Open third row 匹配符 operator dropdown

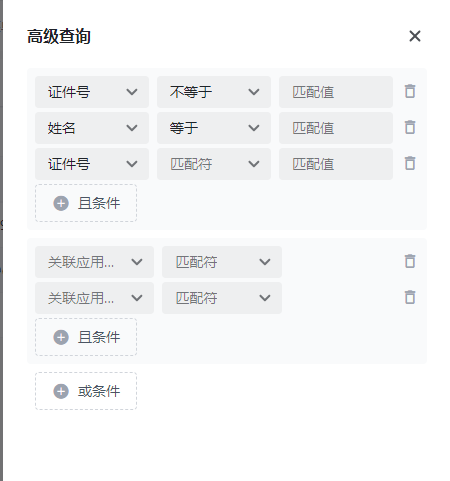[x=214, y=164]
